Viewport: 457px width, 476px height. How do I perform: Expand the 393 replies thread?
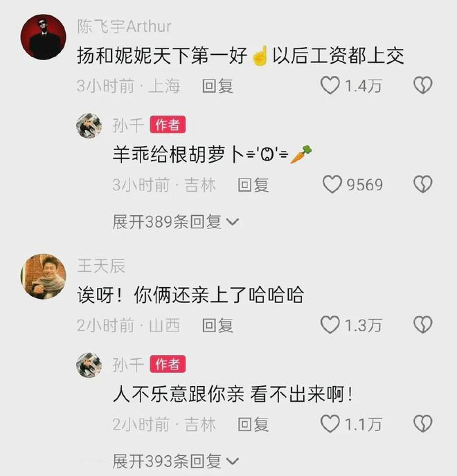coord(176,461)
